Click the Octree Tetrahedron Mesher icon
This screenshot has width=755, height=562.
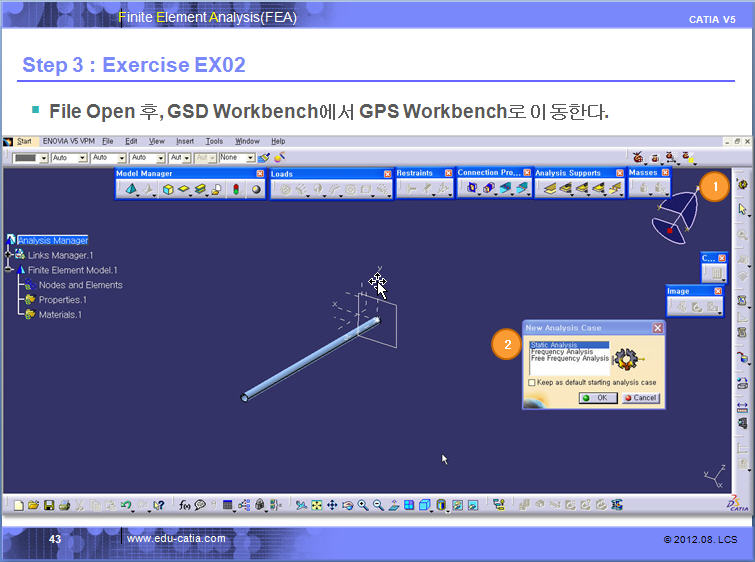[131, 189]
